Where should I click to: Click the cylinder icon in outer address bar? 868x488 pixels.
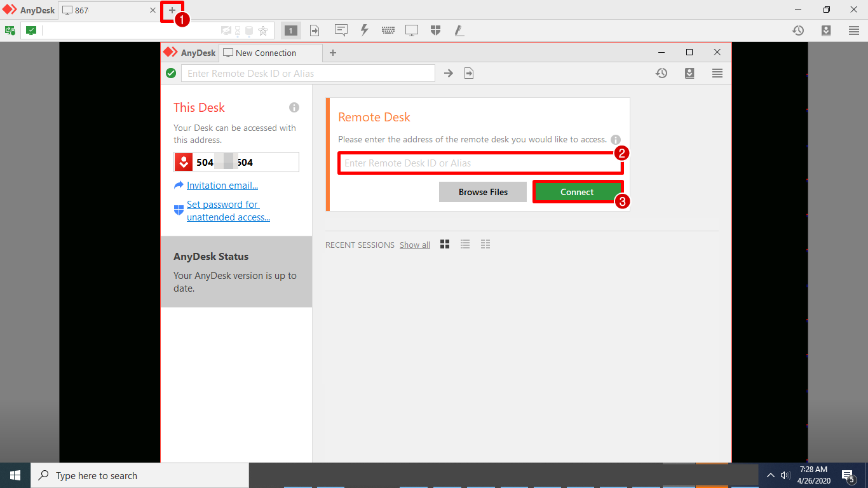point(249,30)
